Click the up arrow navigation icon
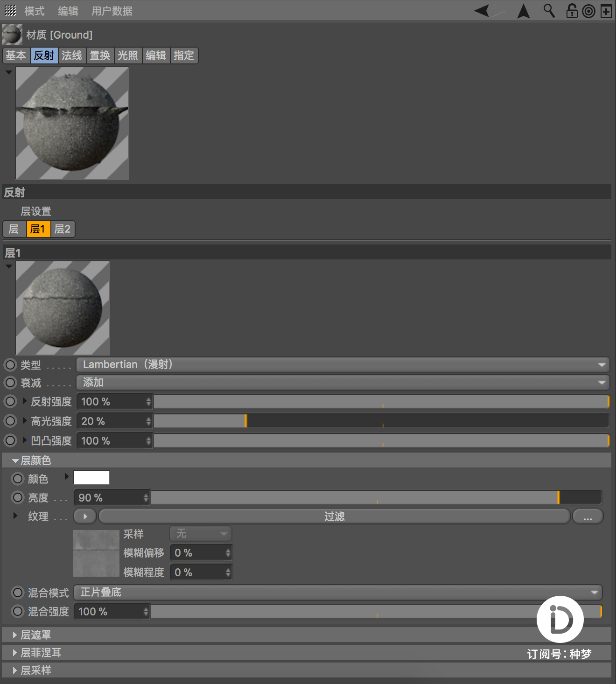This screenshot has height=684, width=616. [x=524, y=11]
